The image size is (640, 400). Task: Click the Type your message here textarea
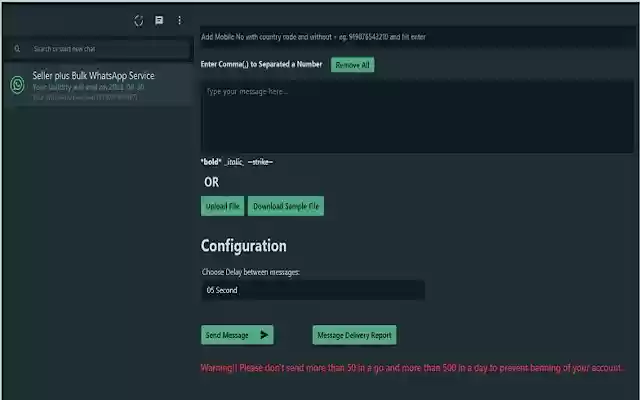(x=417, y=117)
